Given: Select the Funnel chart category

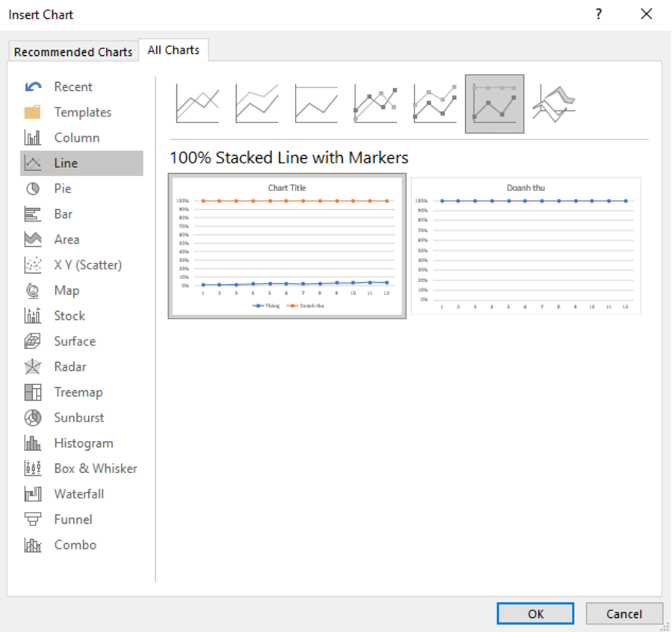Looking at the screenshot, I should coord(82,520).
